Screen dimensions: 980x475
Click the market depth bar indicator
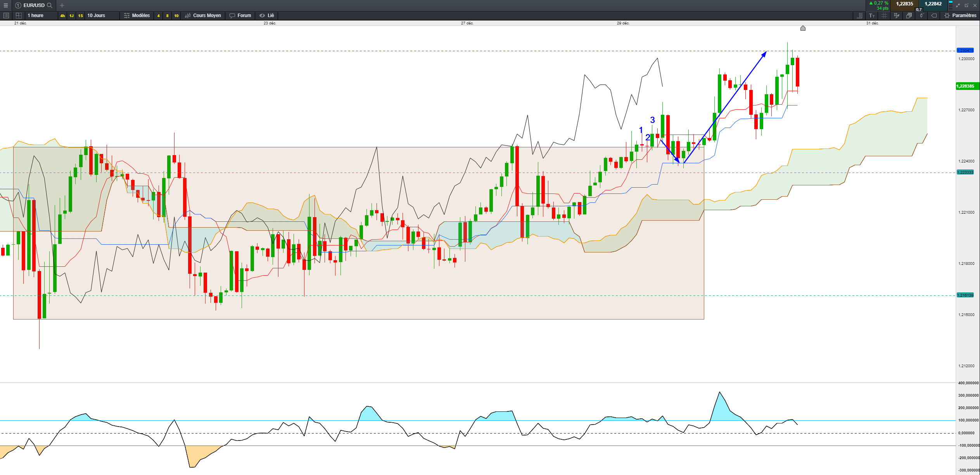(x=951, y=5)
